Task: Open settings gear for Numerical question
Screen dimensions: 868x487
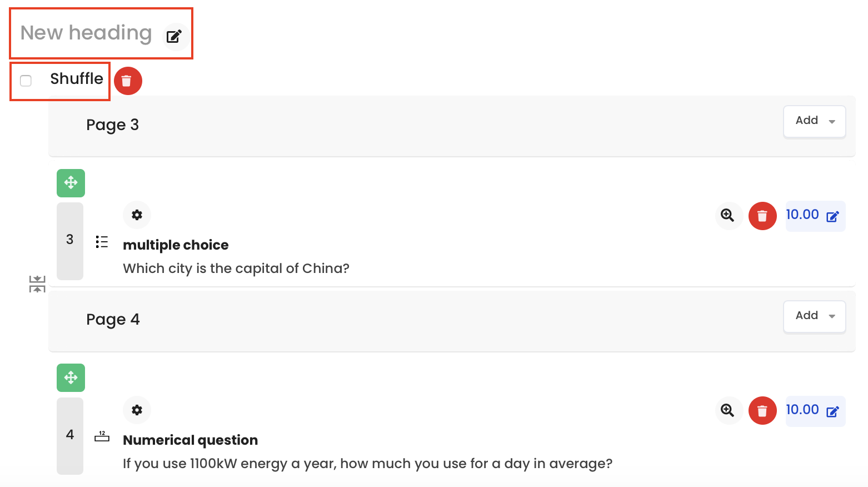Action: click(x=137, y=410)
